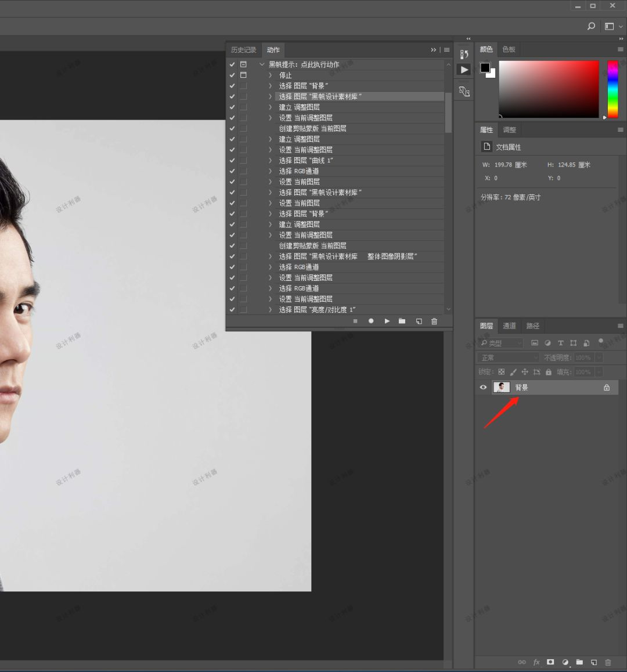This screenshot has height=672, width=627.
Task: Expand the 选择 图层 "曲线 1" step
Action: pyautogui.click(x=270, y=160)
